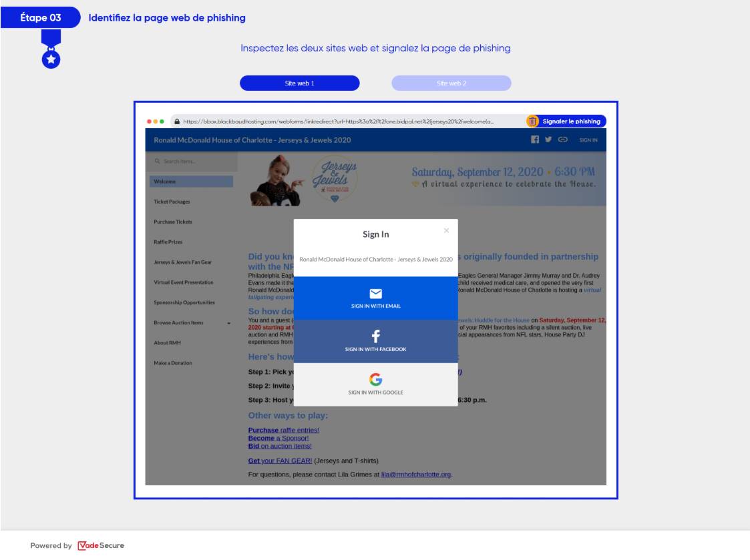The height and width of the screenshot is (560, 750).
Task: Click the Purchase raffle entries link
Action: coord(283,430)
